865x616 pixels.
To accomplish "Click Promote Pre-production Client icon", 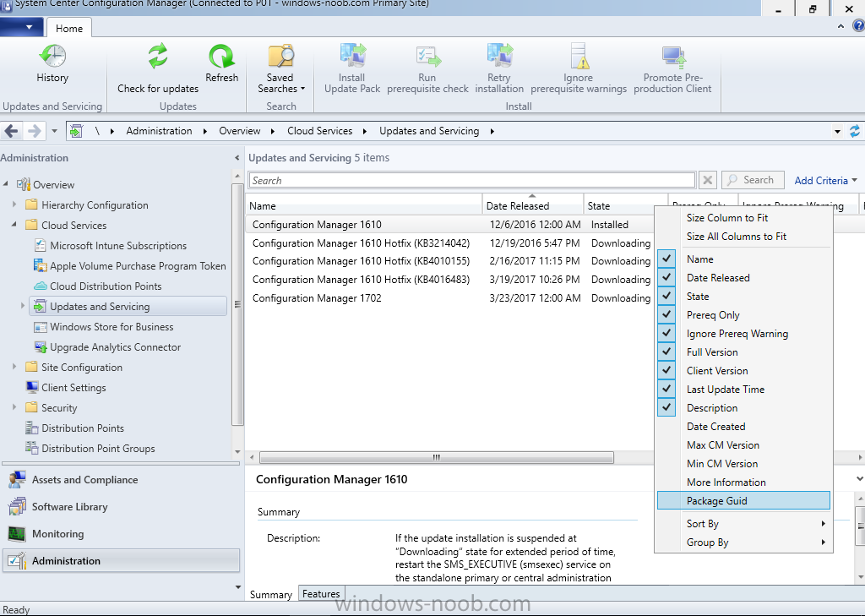I will (x=672, y=57).
